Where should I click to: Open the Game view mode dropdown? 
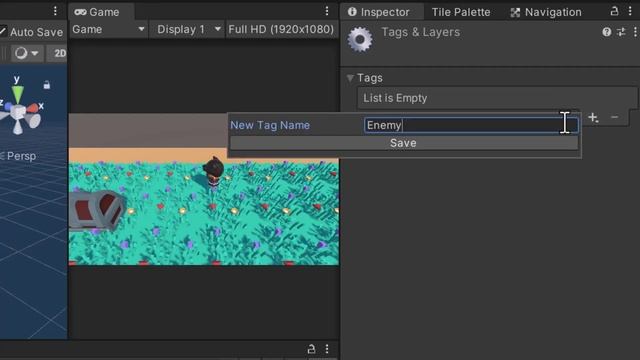click(108, 29)
